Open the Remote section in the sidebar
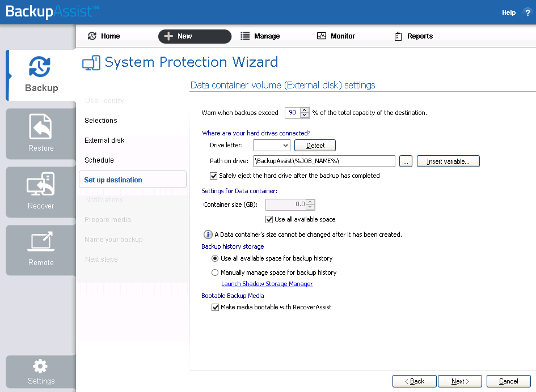The height and width of the screenshot is (392, 536). [x=41, y=250]
